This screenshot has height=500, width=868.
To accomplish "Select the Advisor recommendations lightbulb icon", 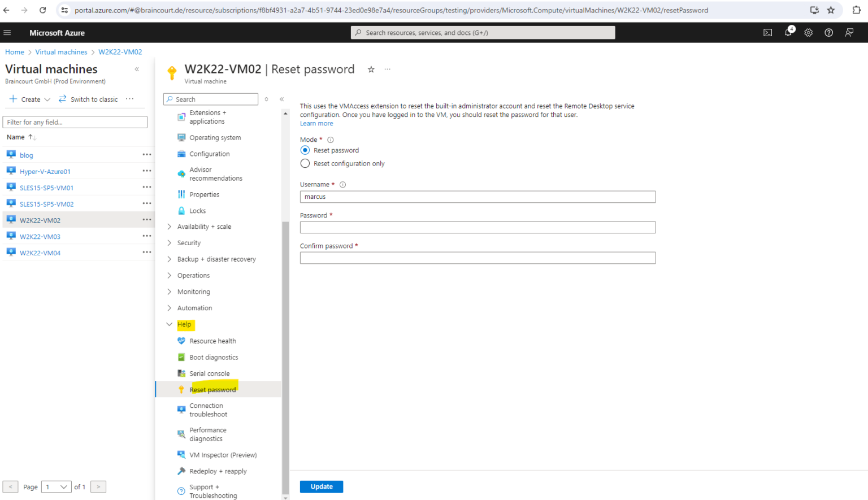I will pos(181,174).
